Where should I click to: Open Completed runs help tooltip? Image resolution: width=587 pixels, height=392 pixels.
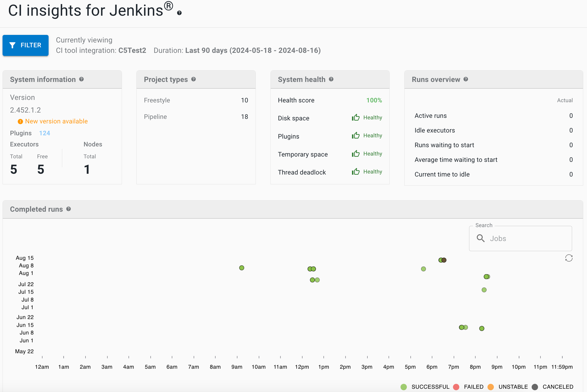(69, 209)
